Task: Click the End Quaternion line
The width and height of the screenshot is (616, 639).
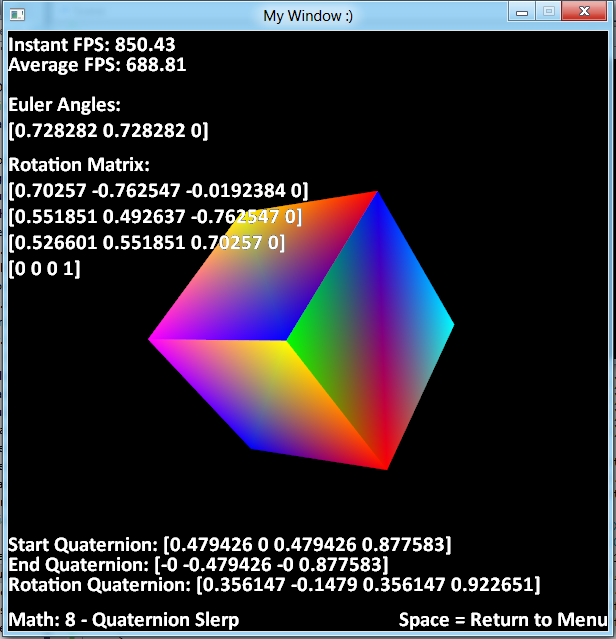Action: click(x=198, y=565)
